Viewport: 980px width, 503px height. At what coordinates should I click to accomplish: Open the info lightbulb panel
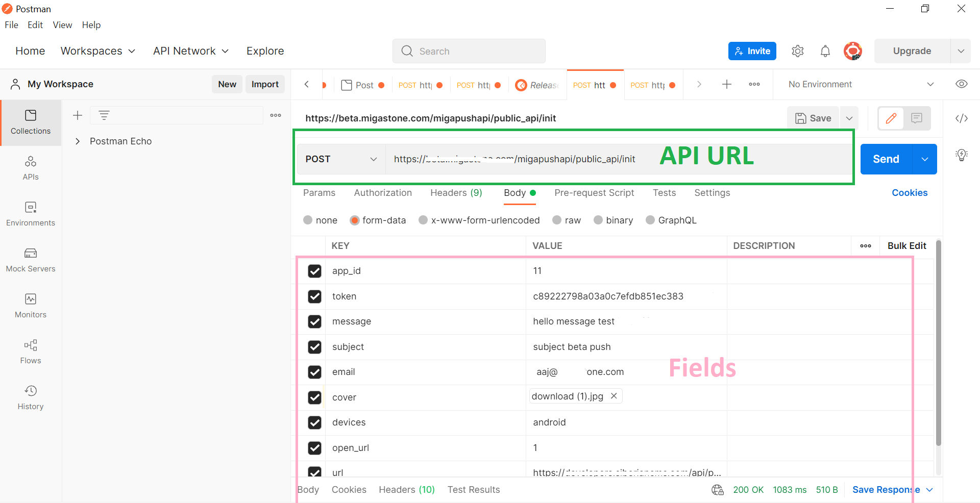click(962, 155)
